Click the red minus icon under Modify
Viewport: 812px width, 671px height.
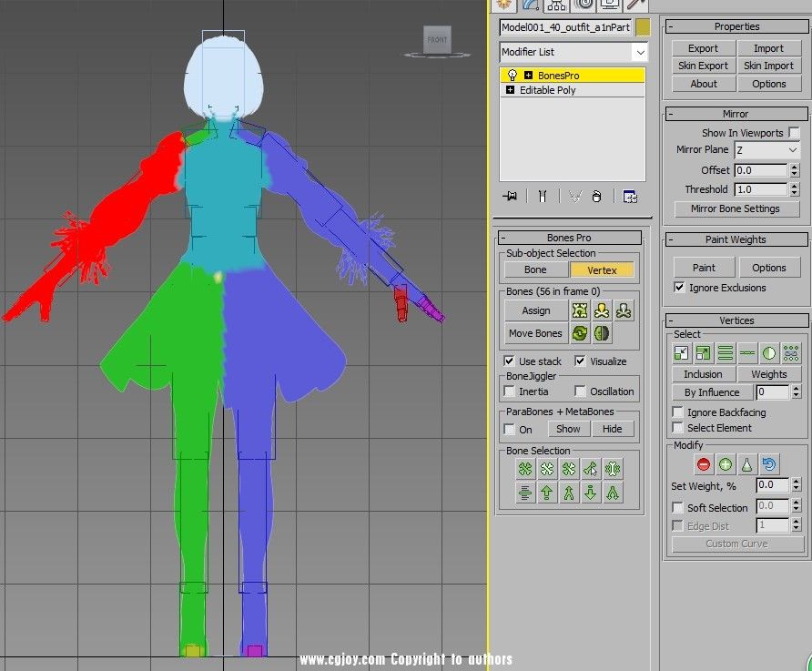pos(704,464)
